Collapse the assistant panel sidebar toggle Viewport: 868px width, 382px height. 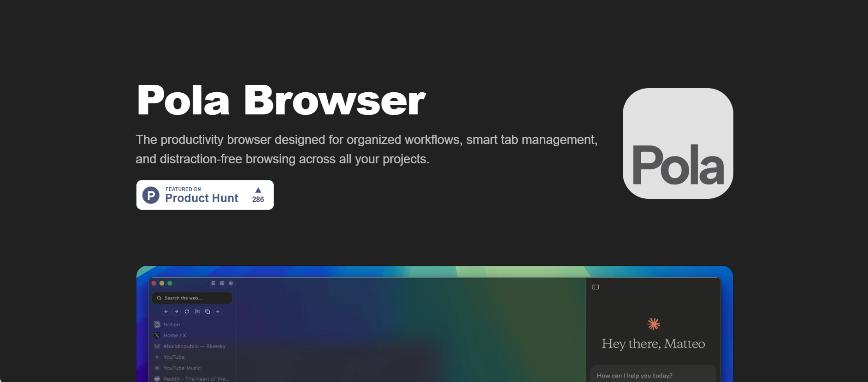(596, 287)
